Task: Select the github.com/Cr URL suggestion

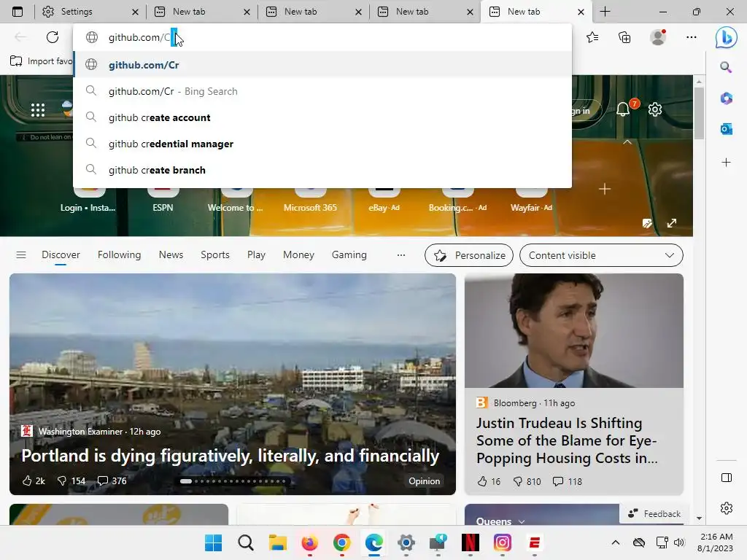Action: (x=322, y=65)
